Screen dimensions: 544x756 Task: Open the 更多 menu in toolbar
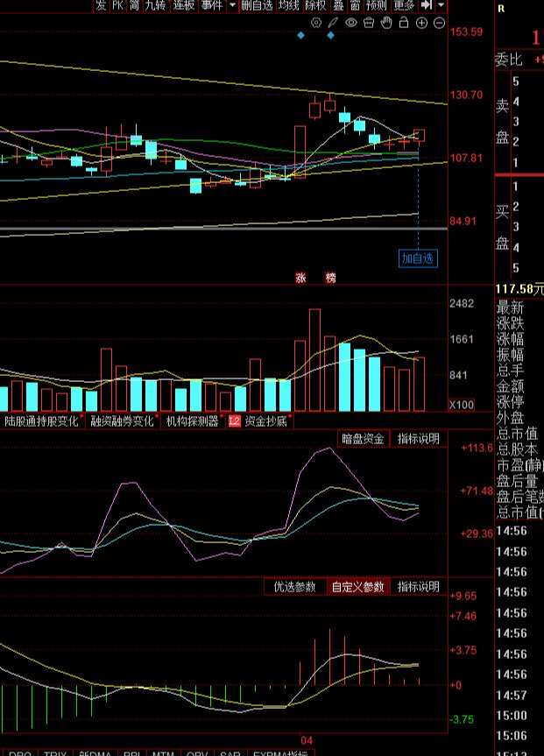pyautogui.click(x=404, y=5)
